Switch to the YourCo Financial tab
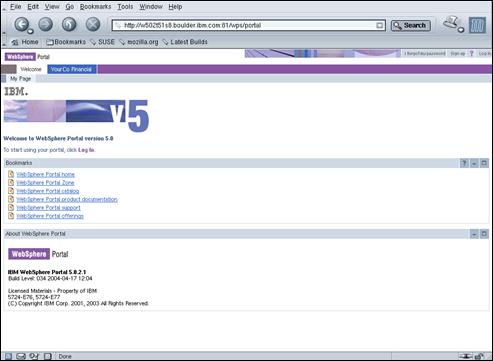493x361 pixels. 72,69
